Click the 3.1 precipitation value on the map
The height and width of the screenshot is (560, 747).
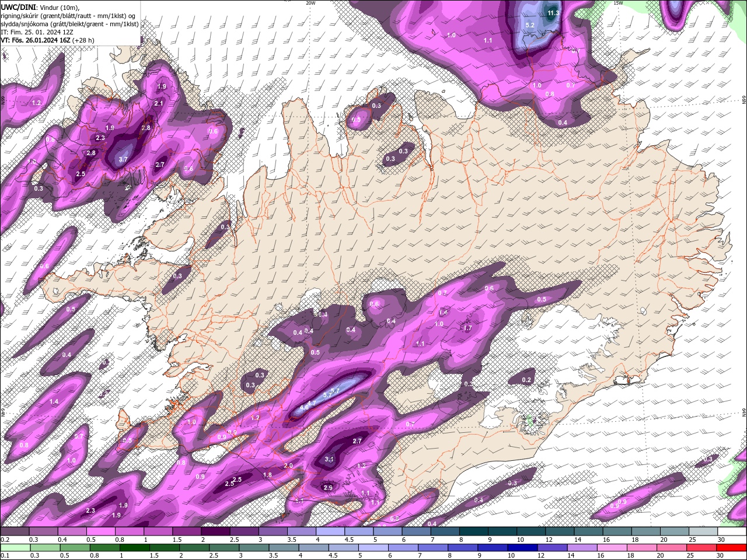[329, 459]
